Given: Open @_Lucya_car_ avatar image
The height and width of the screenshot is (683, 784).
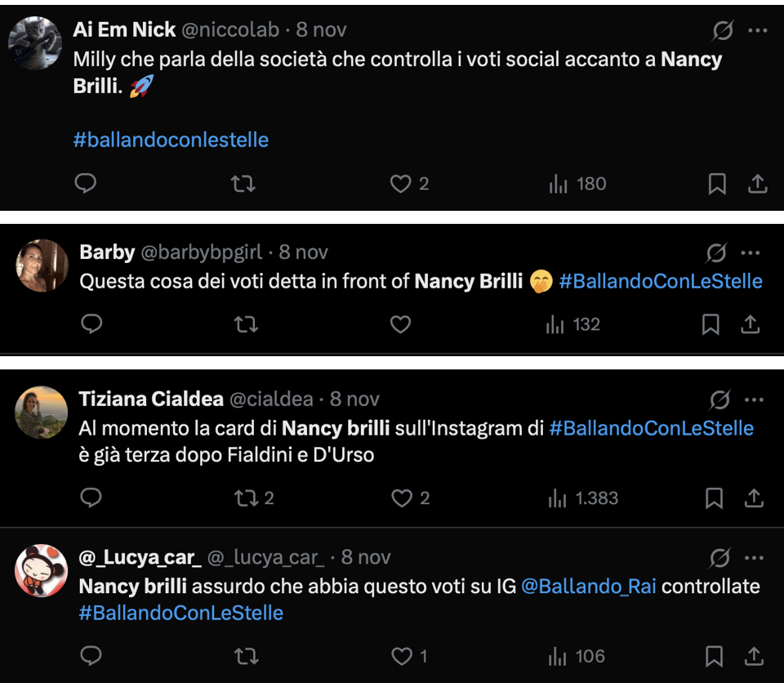Looking at the screenshot, I should click(41, 570).
